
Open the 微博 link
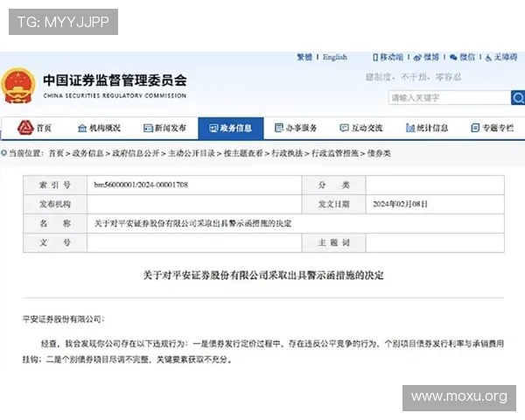pyautogui.click(x=431, y=57)
